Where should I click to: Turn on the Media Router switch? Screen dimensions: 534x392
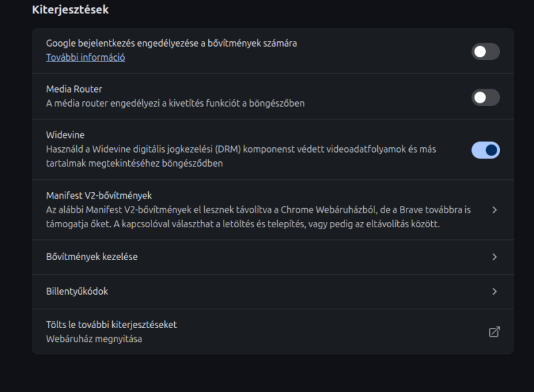pyautogui.click(x=485, y=97)
